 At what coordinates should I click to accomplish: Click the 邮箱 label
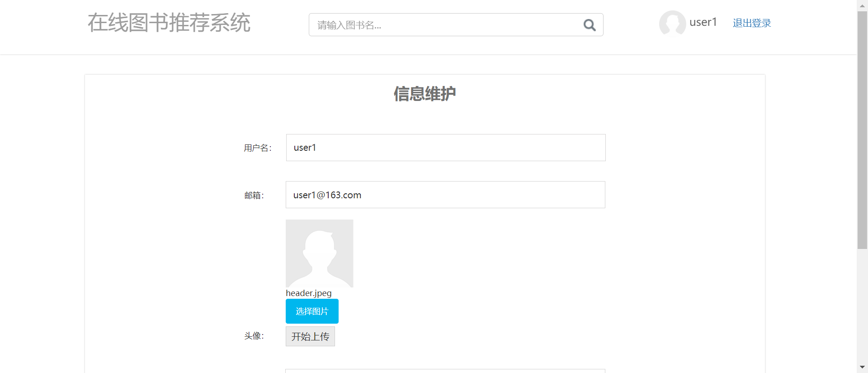254,195
